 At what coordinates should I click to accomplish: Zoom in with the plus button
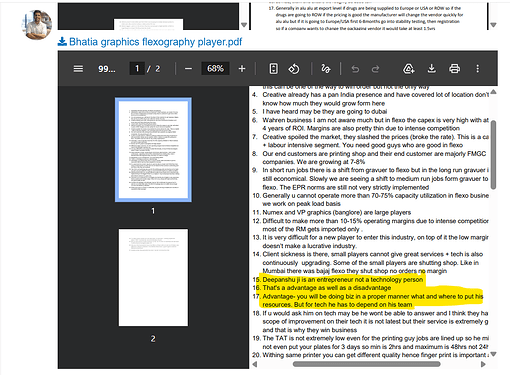(242, 69)
